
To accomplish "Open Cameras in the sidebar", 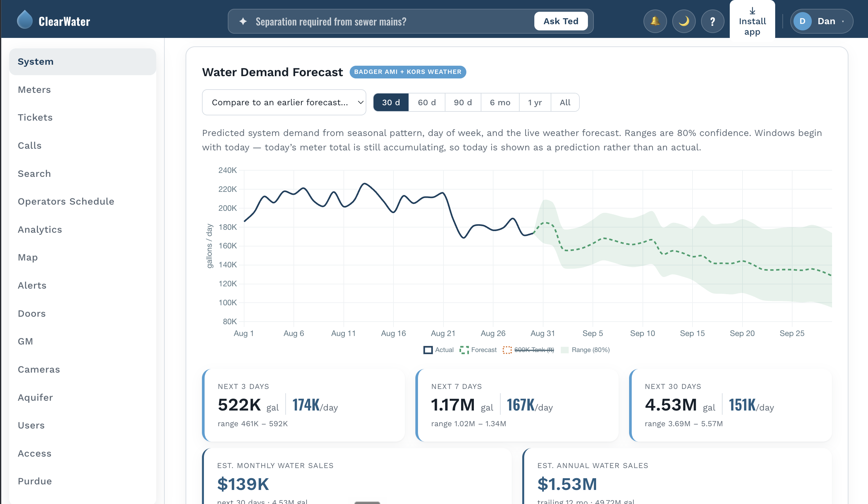I will 83,369.
